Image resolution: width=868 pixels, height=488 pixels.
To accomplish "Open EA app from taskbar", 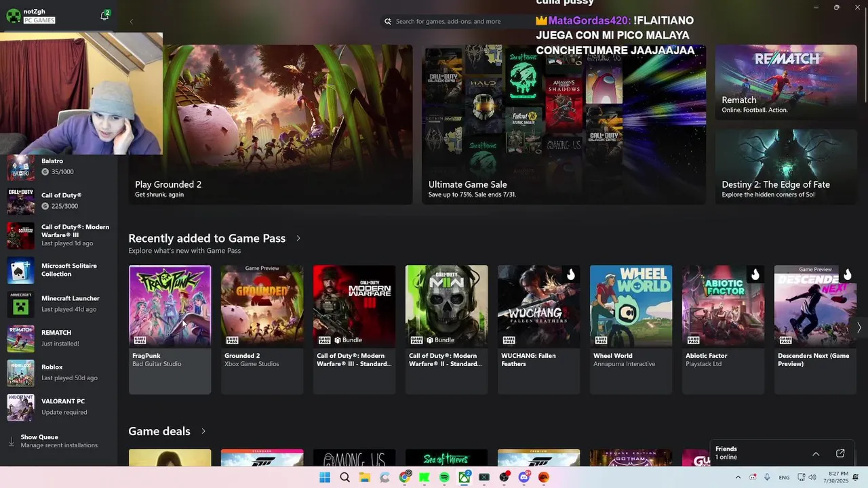I will point(544,477).
